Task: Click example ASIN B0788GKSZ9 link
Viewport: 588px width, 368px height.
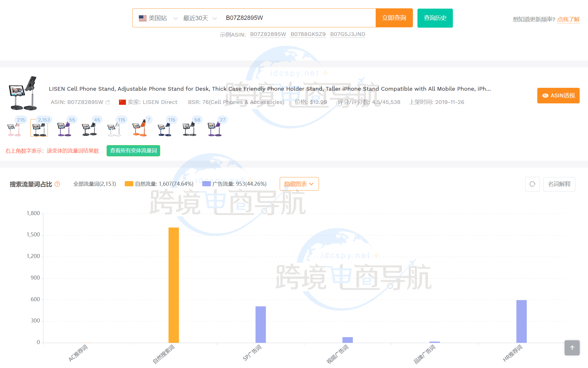Action: (308, 35)
